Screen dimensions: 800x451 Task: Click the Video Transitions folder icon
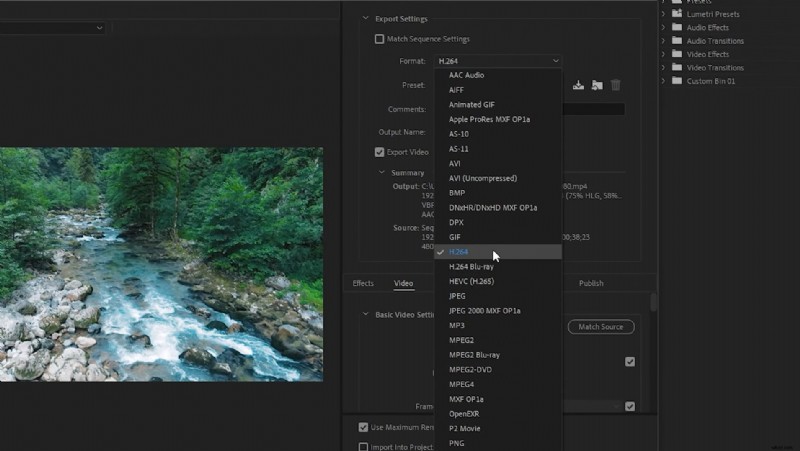click(677, 68)
